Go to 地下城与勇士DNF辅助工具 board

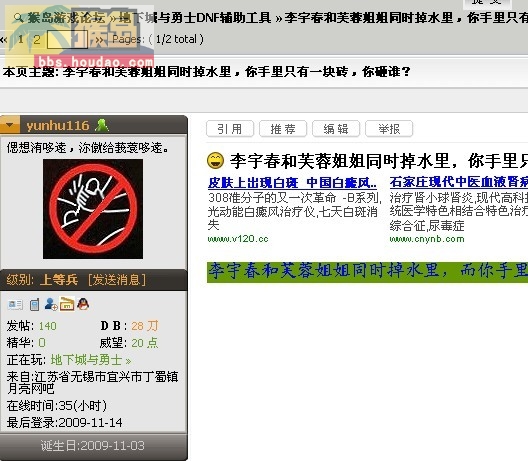[x=195, y=18]
